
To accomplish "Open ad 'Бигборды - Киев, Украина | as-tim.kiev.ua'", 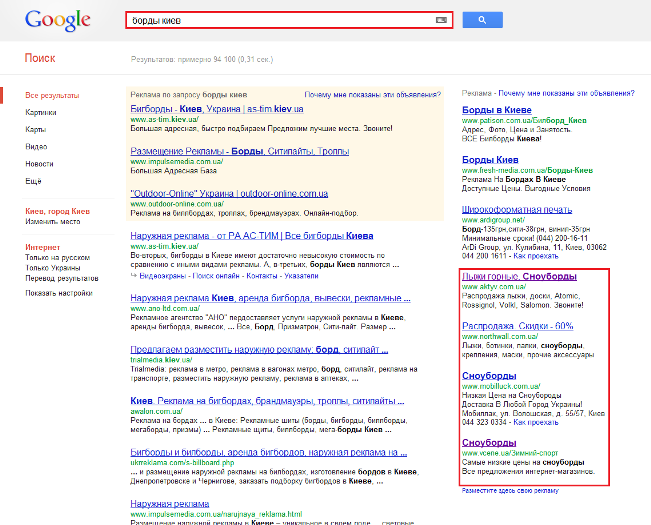I will click(x=217, y=109).
